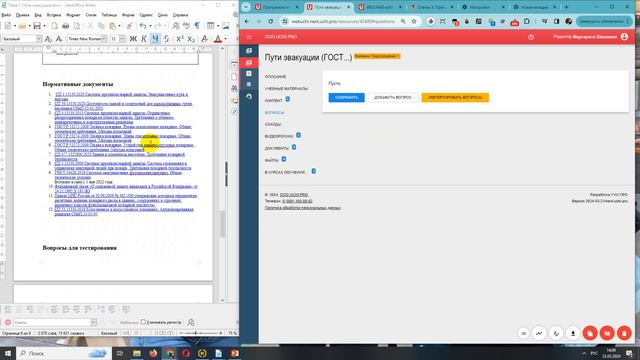Switch to the Настройки browser tab
Screen dimensions: 640x360
point(482,7)
